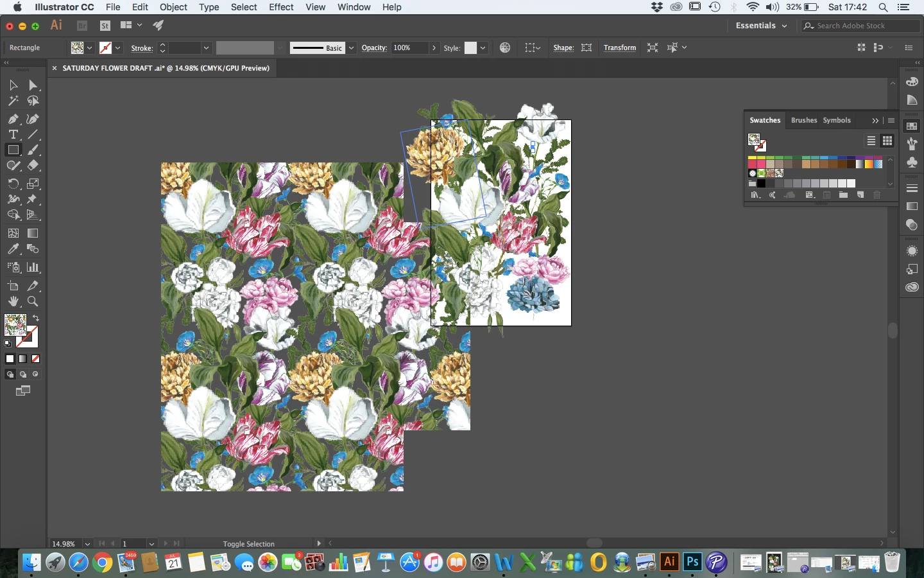Screen dimensions: 924x578
Task: Click the Transform link in control bar
Action: pos(619,48)
